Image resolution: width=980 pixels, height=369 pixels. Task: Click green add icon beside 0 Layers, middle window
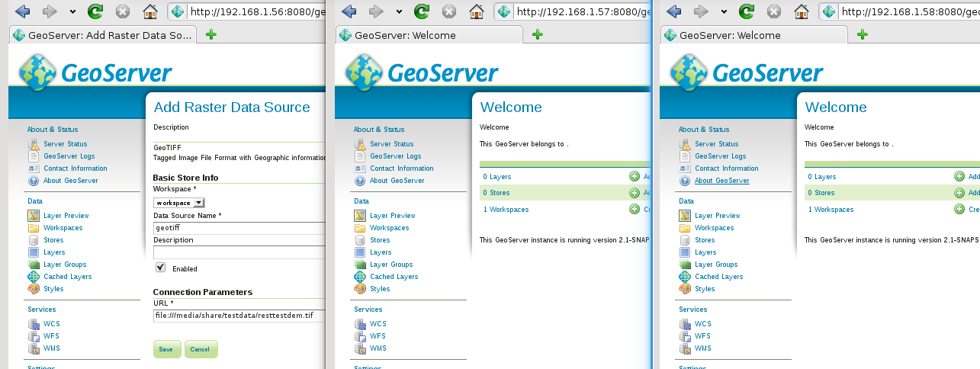pyautogui.click(x=635, y=176)
